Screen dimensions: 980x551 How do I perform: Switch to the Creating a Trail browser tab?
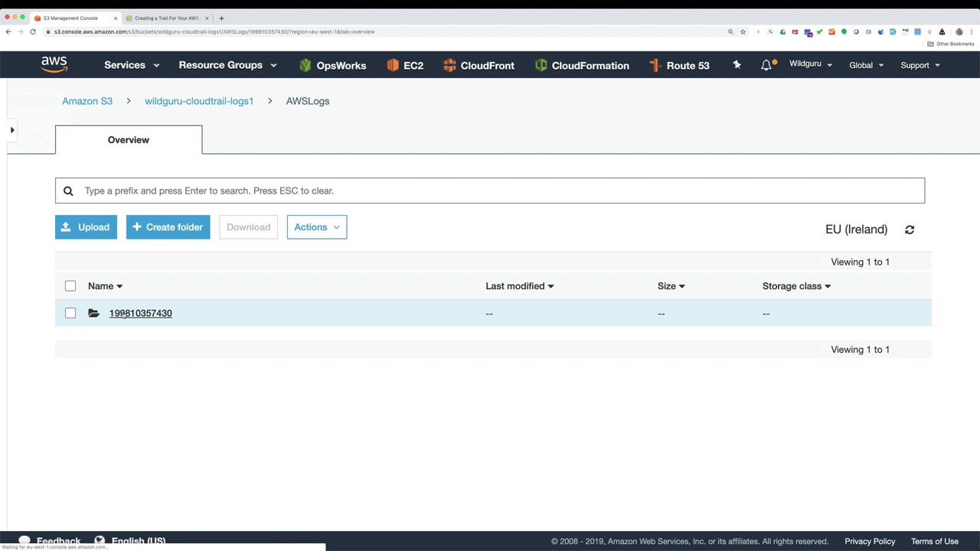coord(167,18)
